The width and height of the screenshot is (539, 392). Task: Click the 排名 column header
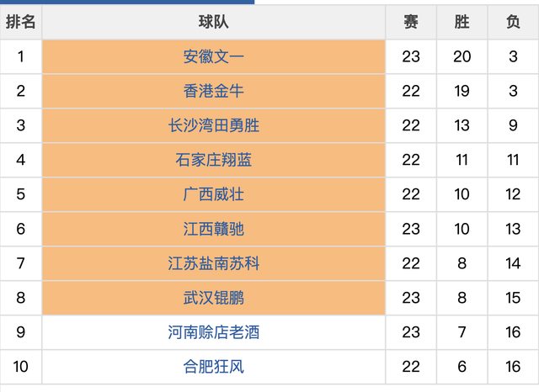[x=21, y=23]
